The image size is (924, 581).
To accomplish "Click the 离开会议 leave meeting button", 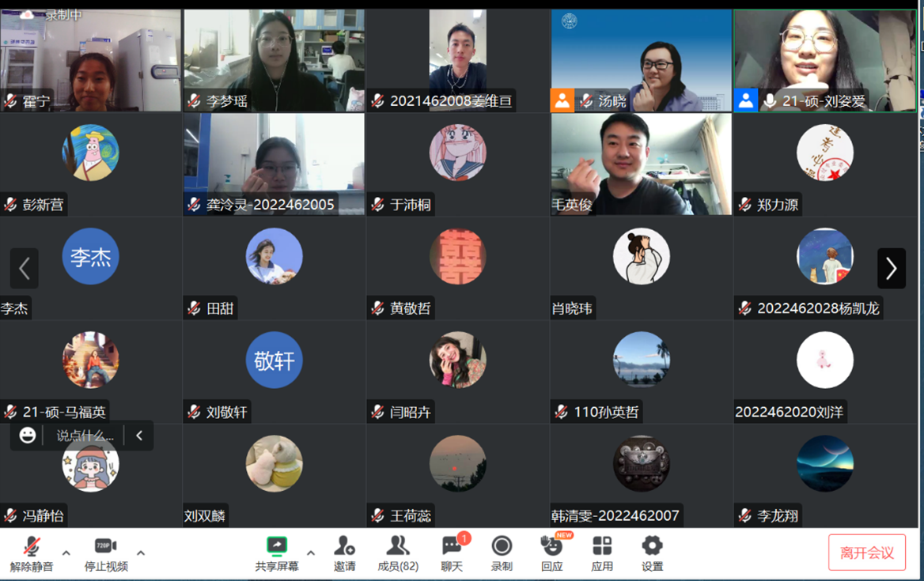I will coord(866,553).
